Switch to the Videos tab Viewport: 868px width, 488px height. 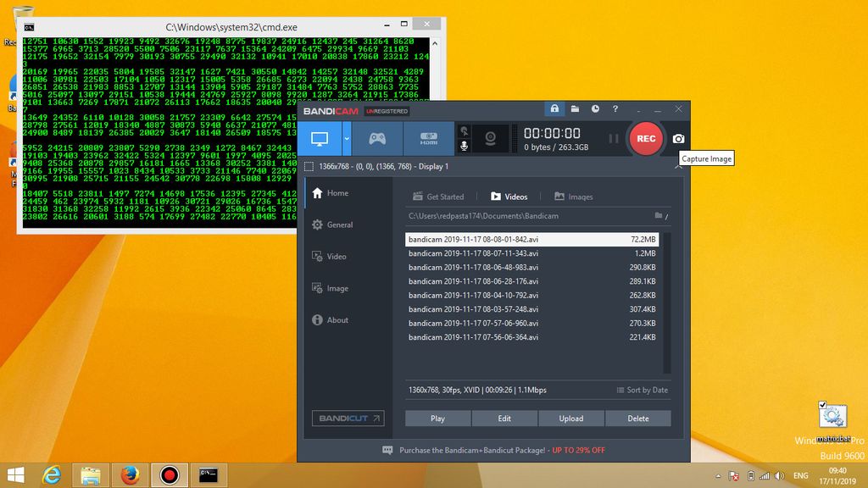pos(509,197)
